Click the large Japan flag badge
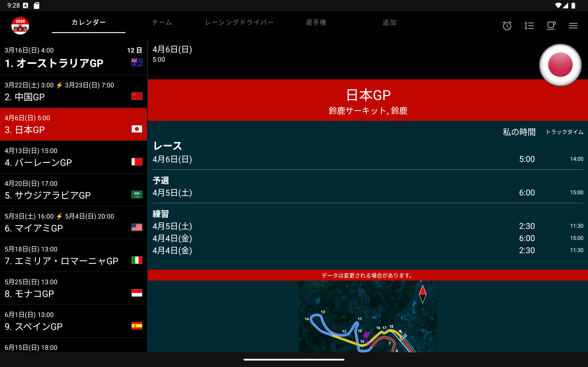 tap(560, 65)
